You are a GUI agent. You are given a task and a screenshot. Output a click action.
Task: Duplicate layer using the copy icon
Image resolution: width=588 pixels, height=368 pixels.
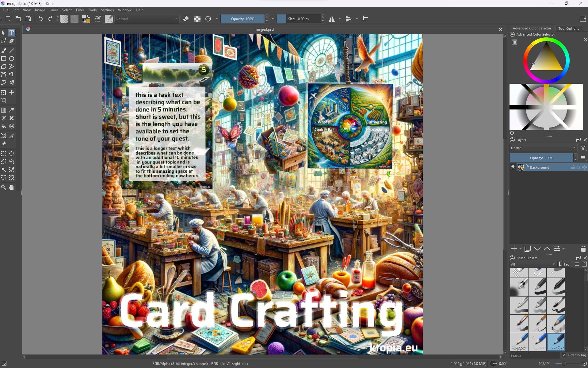528,249
